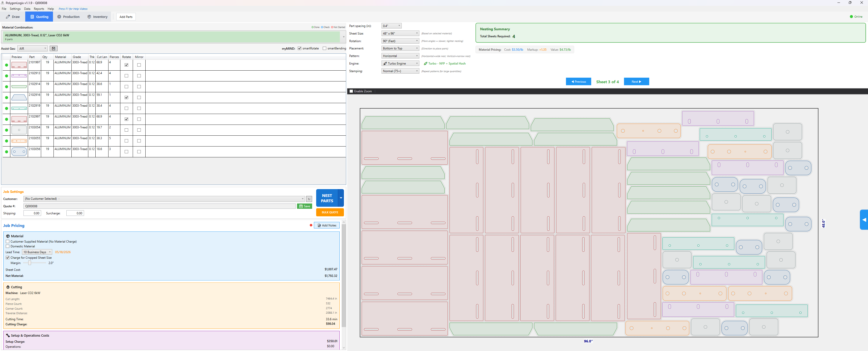868x351 pixels.
Task: Open the Part spacing dropdown
Action: pyautogui.click(x=391, y=26)
